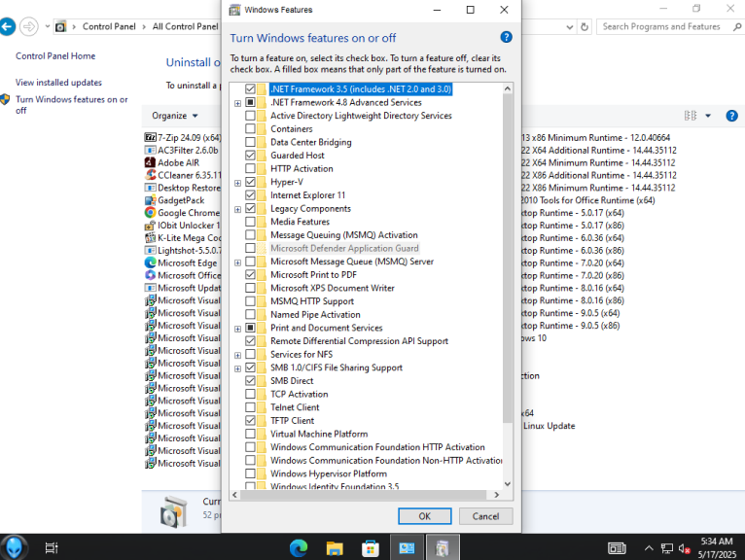The image size is (745, 560).
Task: Open File Explorer from the taskbar
Action: pos(335,547)
